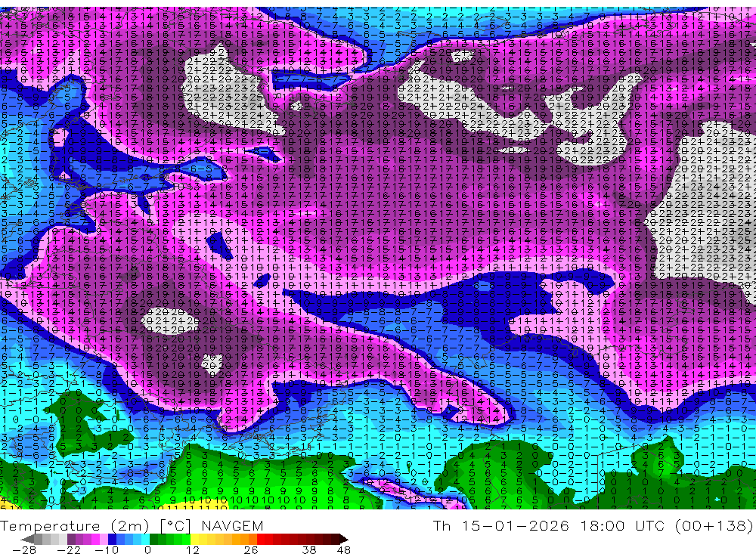Click the cyan swatch left of the 0 label
Screen dimensions: 756x554
point(145,539)
